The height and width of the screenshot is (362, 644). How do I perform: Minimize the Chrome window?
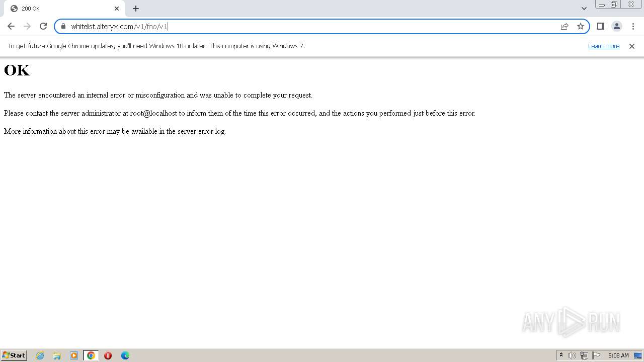602,5
